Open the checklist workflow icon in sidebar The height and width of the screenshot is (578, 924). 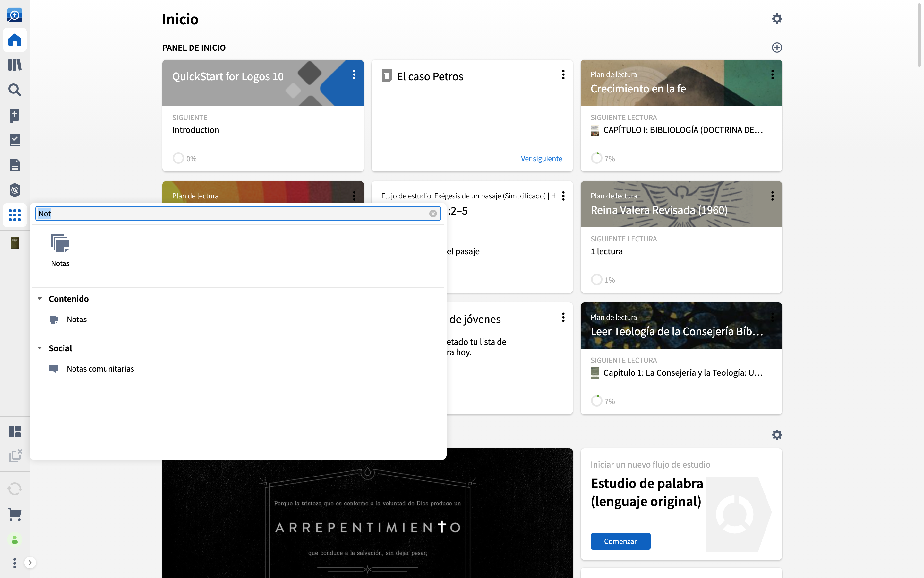point(14,140)
